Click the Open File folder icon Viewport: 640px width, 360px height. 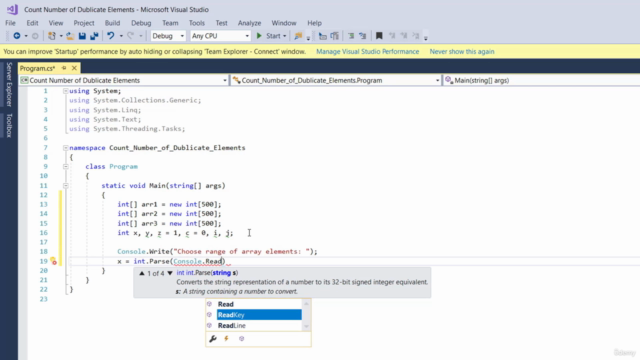[x=70, y=36]
